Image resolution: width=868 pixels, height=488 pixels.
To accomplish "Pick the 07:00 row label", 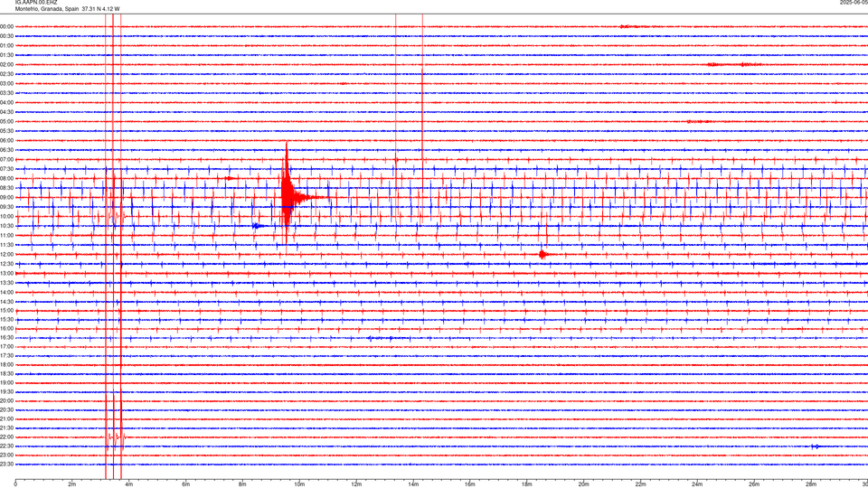I will click(6, 159).
